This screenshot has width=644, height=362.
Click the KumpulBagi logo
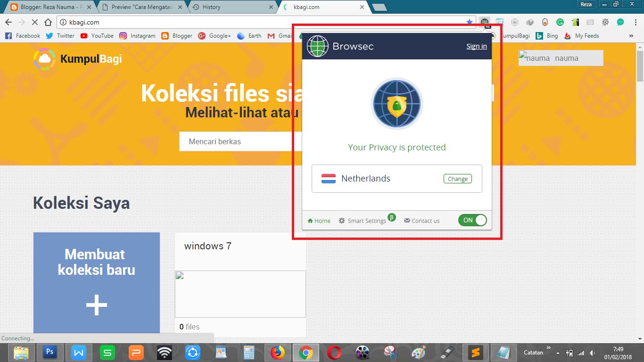[78, 59]
